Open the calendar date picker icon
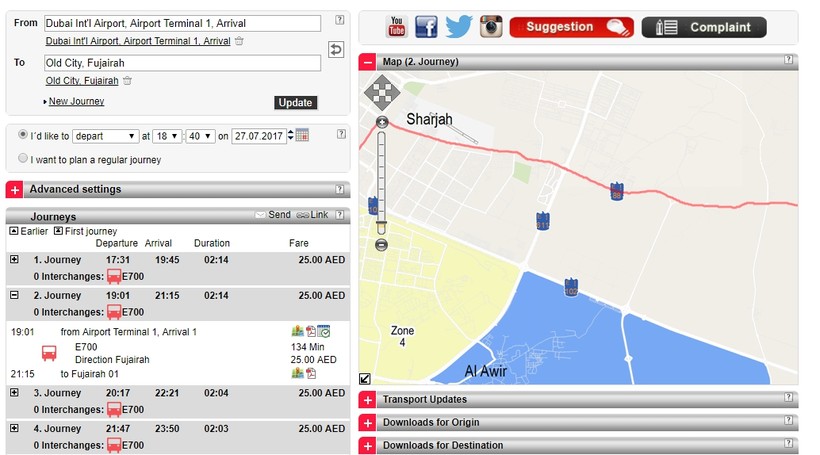This screenshot has height=455, width=820. click(302, 135)
